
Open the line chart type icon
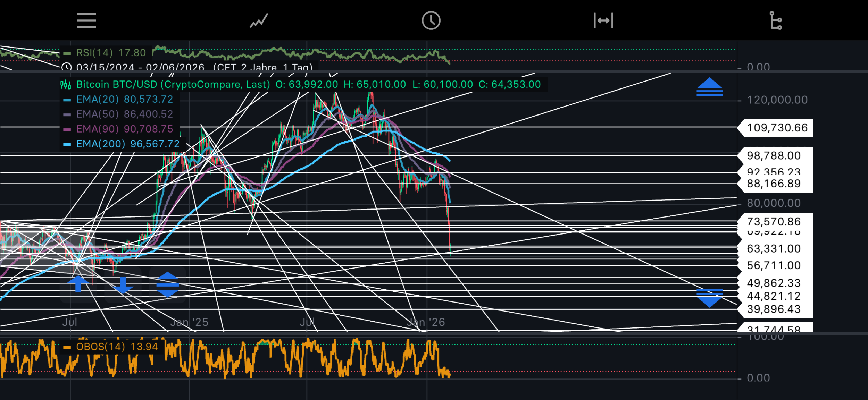point(259,20)
